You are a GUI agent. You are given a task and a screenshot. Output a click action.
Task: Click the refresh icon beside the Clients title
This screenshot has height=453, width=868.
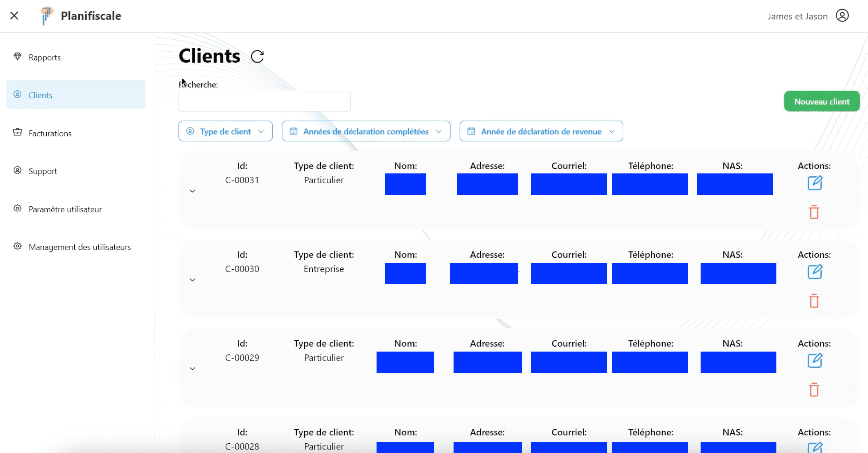(257, 57)
